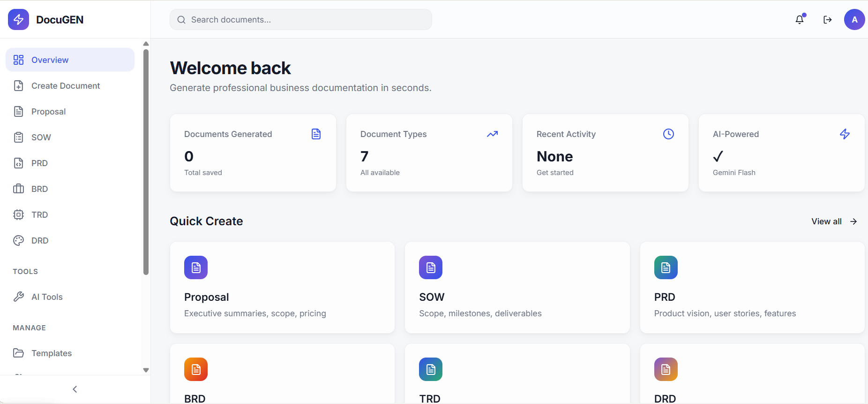Open DRD in the sidebar
This screenshot has height=404, width=868.
[x=70, y=240]
